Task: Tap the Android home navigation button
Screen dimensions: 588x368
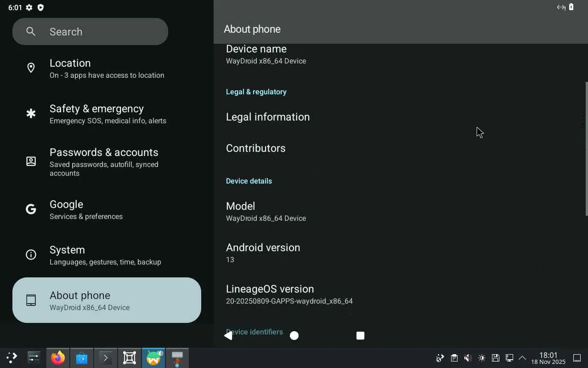Action: coord(294,336)
